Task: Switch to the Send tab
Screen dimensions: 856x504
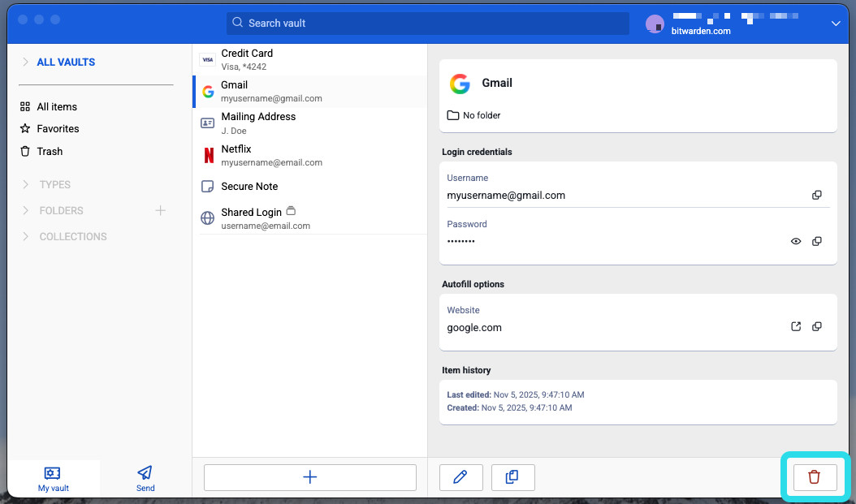Action: coord(145,478)
